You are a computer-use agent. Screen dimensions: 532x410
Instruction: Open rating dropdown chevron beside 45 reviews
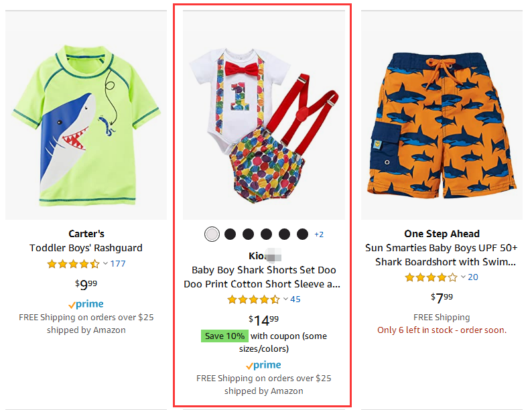(x=286, y=299)
